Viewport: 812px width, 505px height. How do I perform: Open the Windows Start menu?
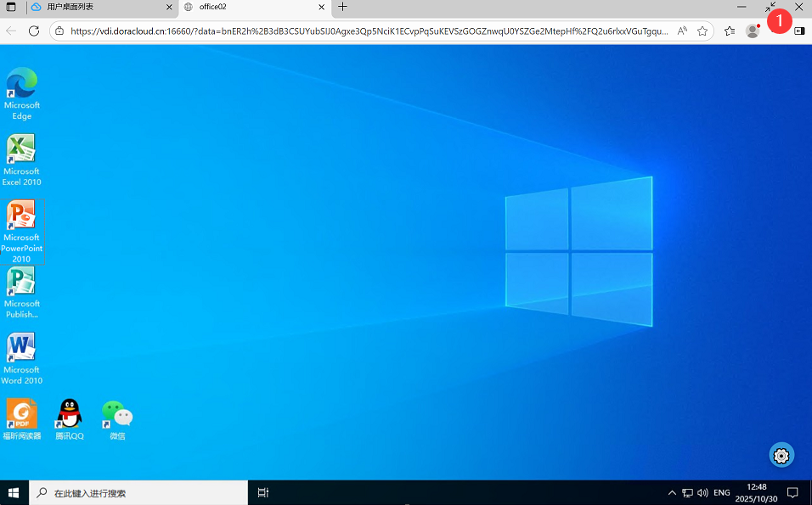pyautogui.click(x=14, y=492)
